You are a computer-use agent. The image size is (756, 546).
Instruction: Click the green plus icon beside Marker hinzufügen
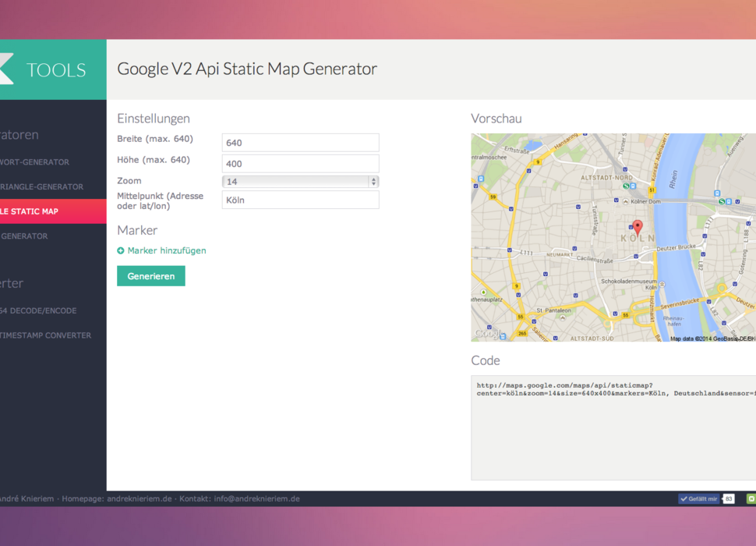121,251
